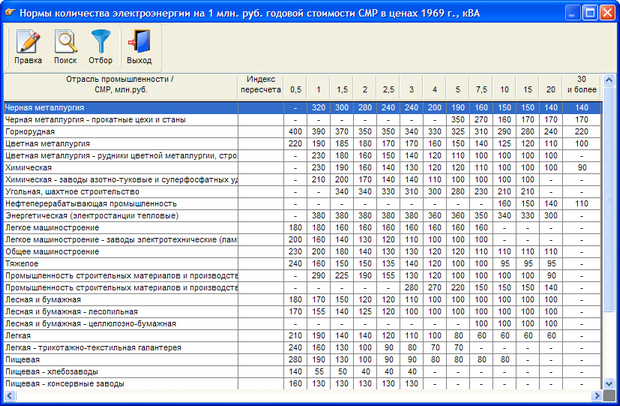
Task: Select the plain Цветная металлургия row
Action: pyautogui.click(x=302, y=144)
